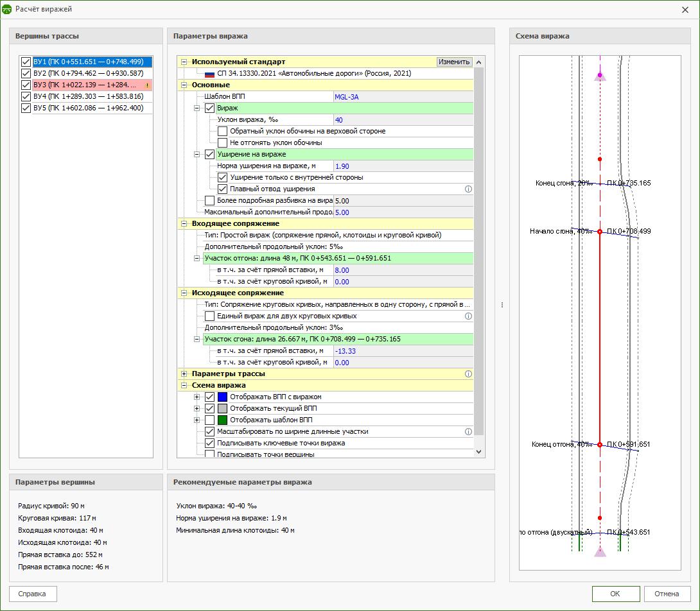Click warning icon on ВУ3 list item

[147, 85]
